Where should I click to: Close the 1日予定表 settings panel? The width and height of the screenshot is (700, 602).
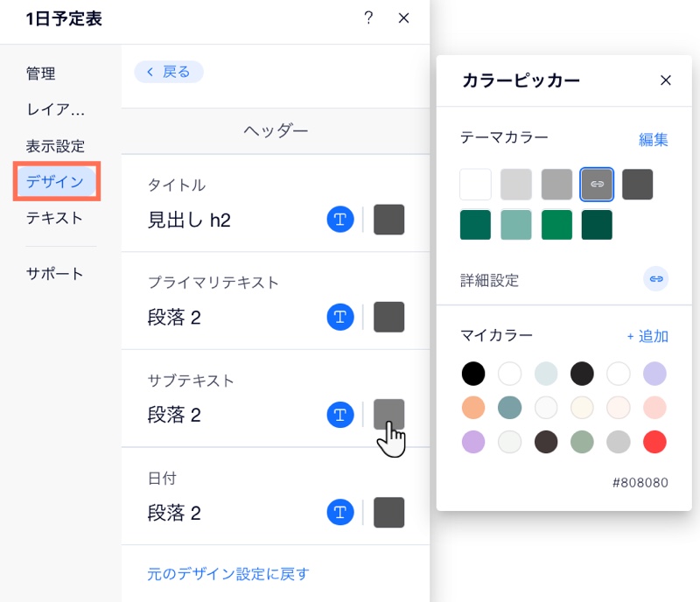pos(403,18)
